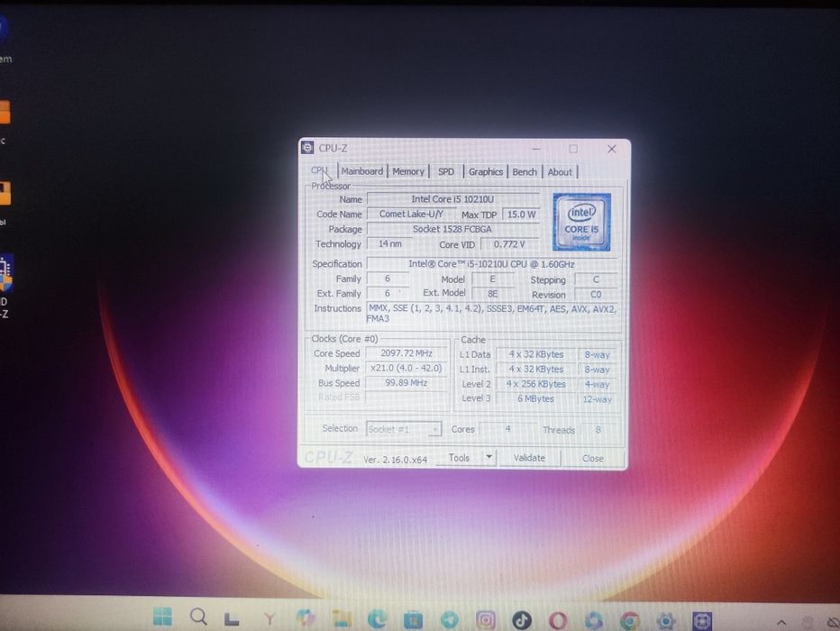Launch Google Chrome from the taskbar

pyautogui.click(x=630, y=621)
